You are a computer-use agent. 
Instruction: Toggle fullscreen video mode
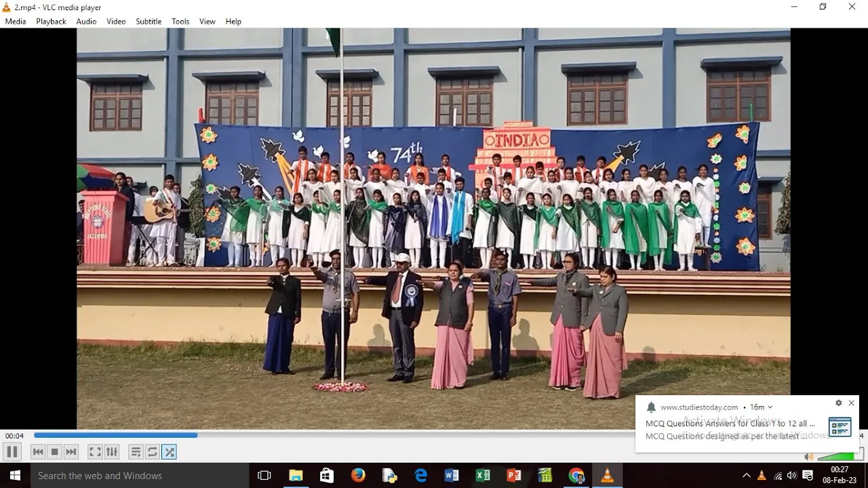pyautogui.click(x=96, y=452)
